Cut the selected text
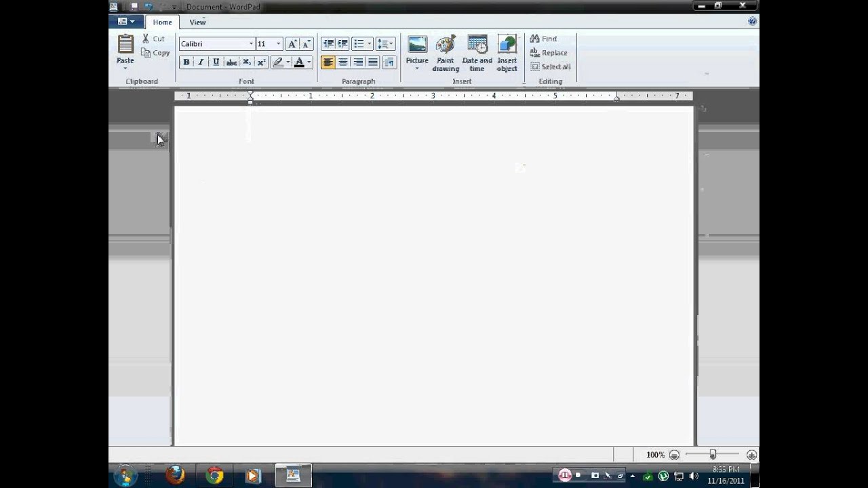 click(153, 39)
